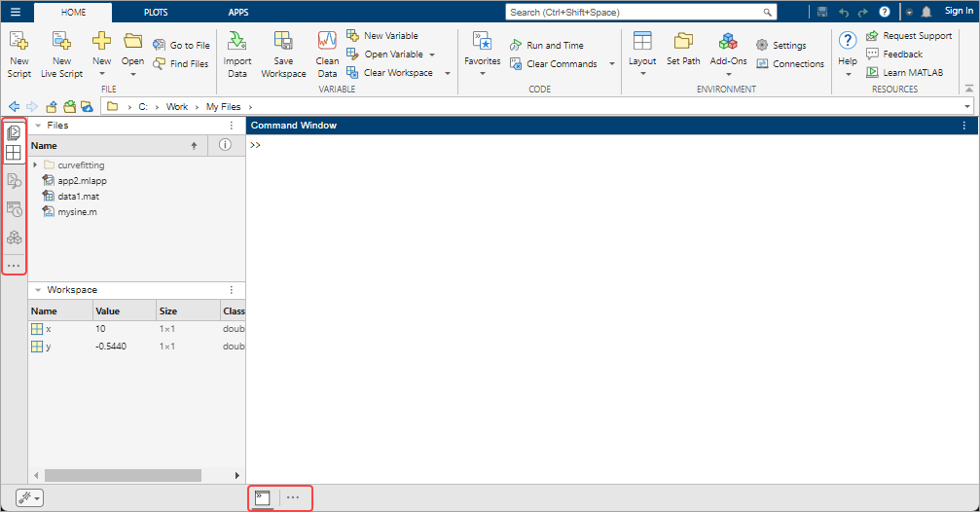Expand the Open Variable dropdown arrow
The width and height of the screenshot is (980, 512).
pos(432,55)
